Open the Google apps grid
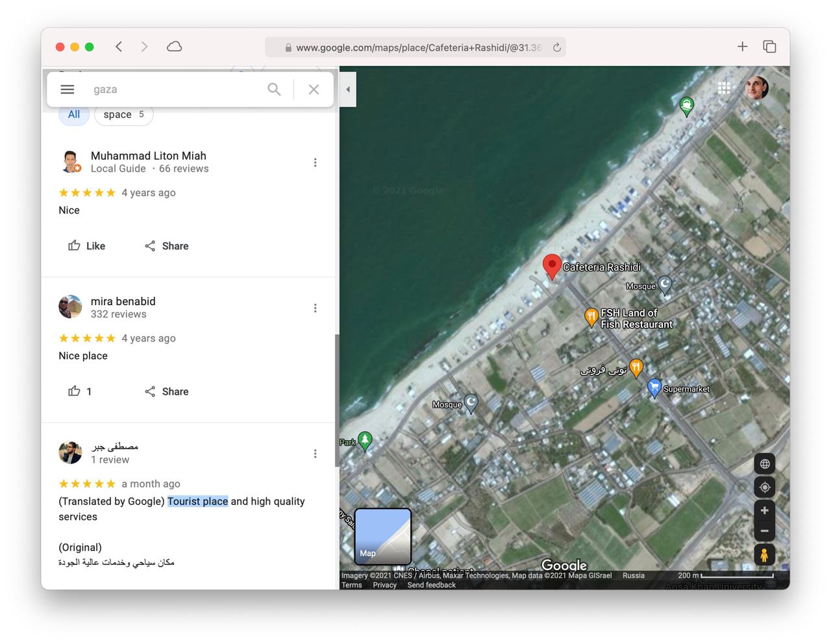 [725, 88]
